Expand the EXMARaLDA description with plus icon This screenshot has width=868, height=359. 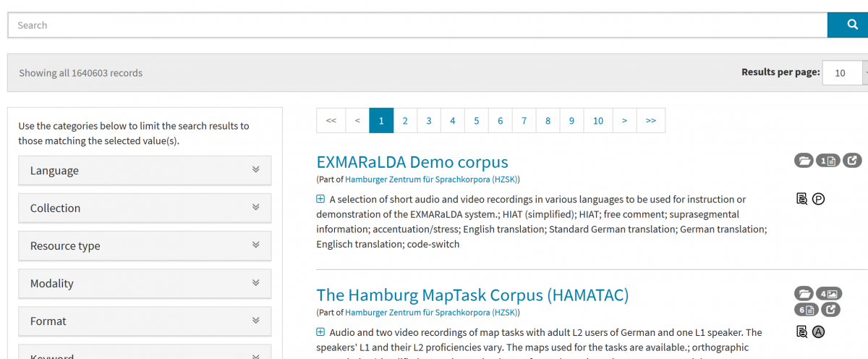pos(320,199)
